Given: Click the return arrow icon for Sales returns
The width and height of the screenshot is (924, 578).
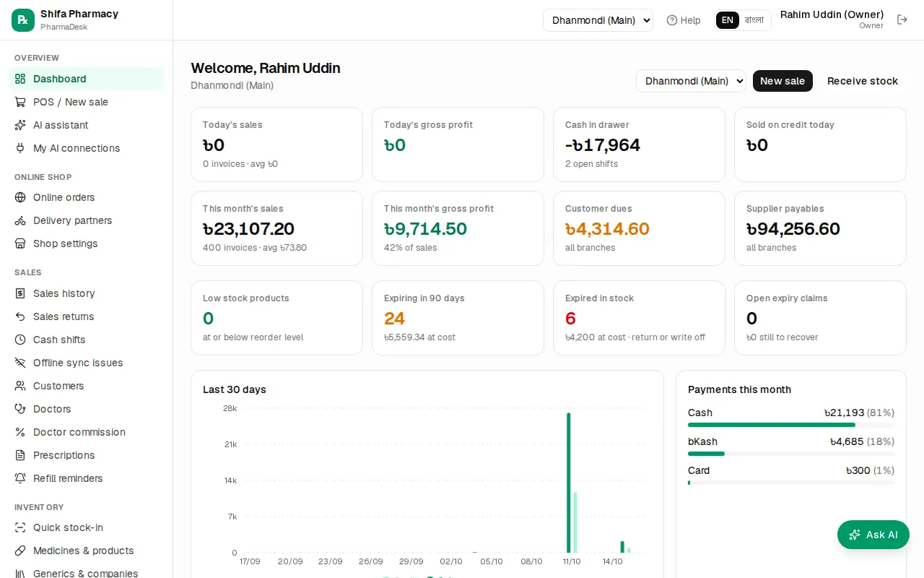Looking at the screenshot, I should coord(20,316).
